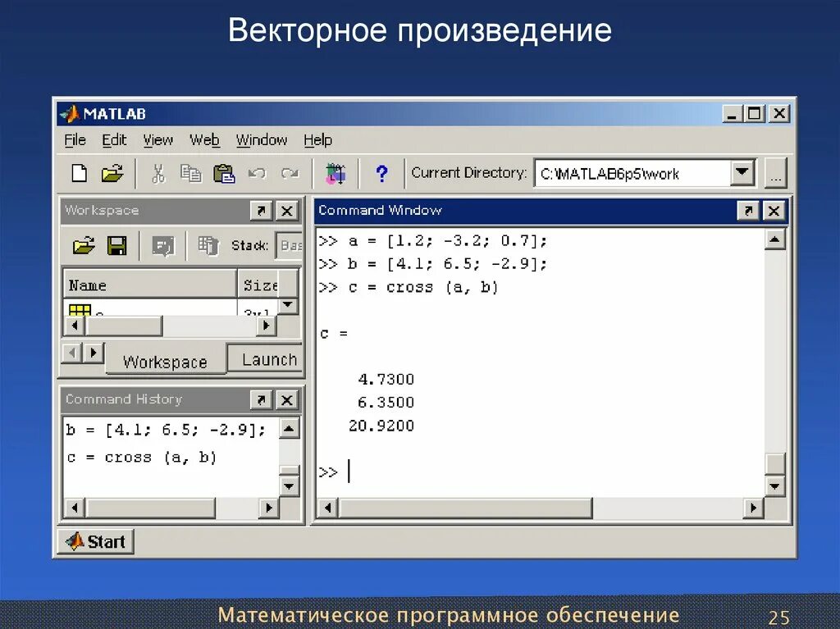The image size is (840, 629).
Task: Click the Redo arrow icon
Action: tap(290, 174)
